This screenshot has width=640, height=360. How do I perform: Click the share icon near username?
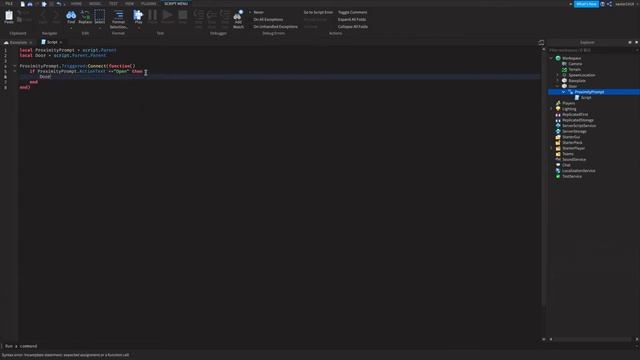coord(609,4)
